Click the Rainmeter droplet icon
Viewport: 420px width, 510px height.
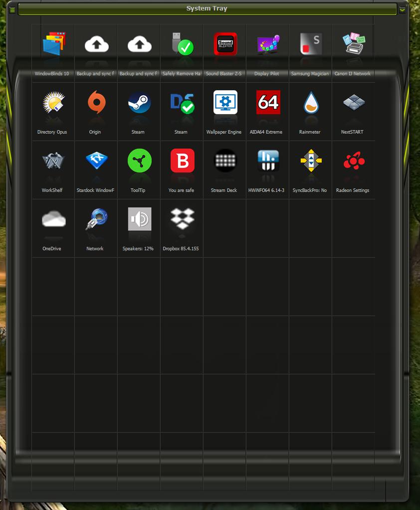click(x=311, y=103)
